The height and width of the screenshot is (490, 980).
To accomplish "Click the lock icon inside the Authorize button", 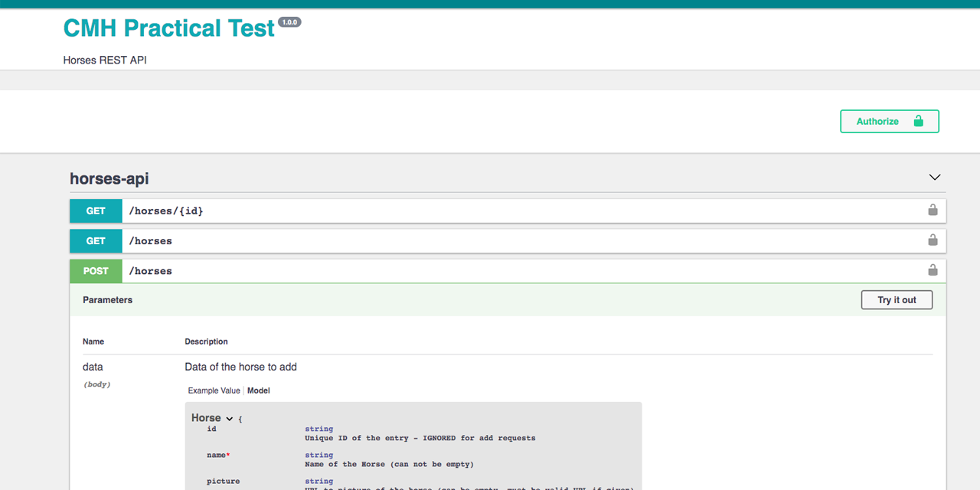I will [x=918, y=121].
